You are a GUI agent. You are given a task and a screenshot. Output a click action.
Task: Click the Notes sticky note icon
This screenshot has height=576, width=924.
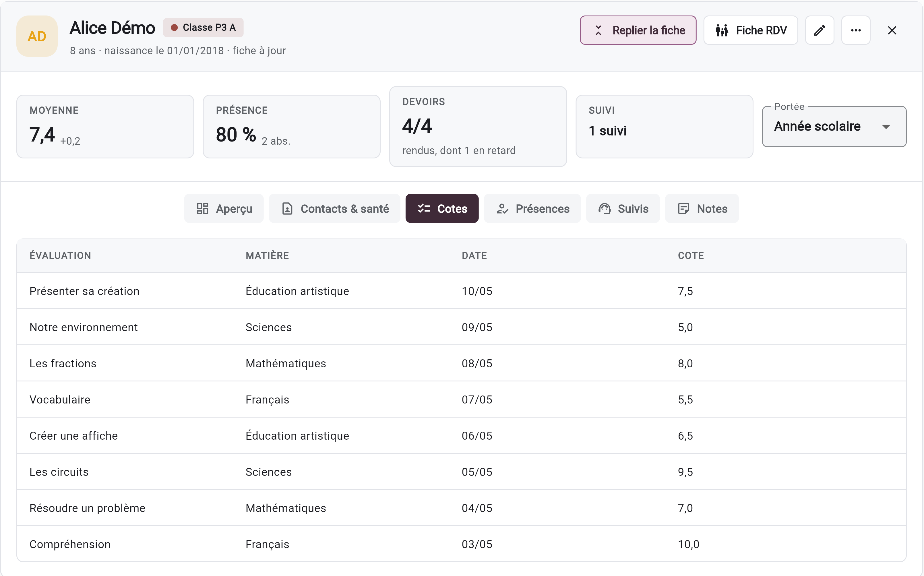(x=683, y=209)
